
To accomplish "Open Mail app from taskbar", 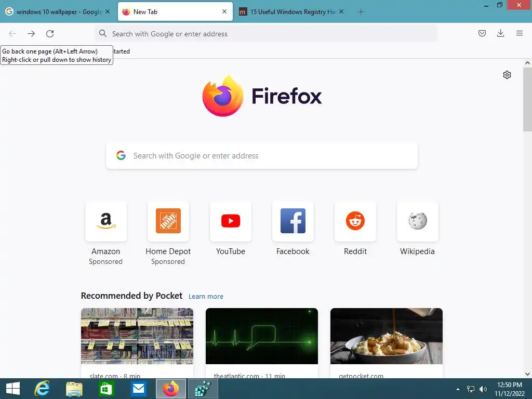I will [138, 389].
